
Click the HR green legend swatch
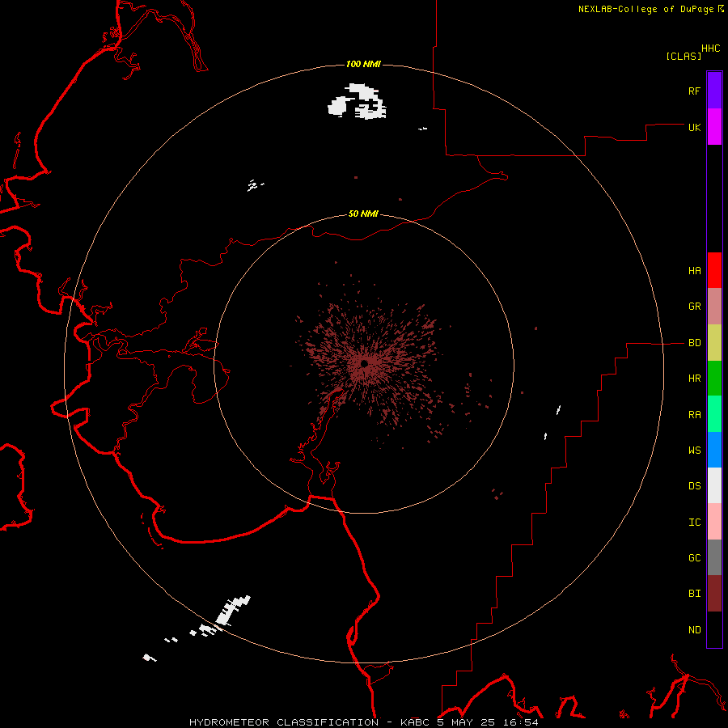[x=714, y=379]
